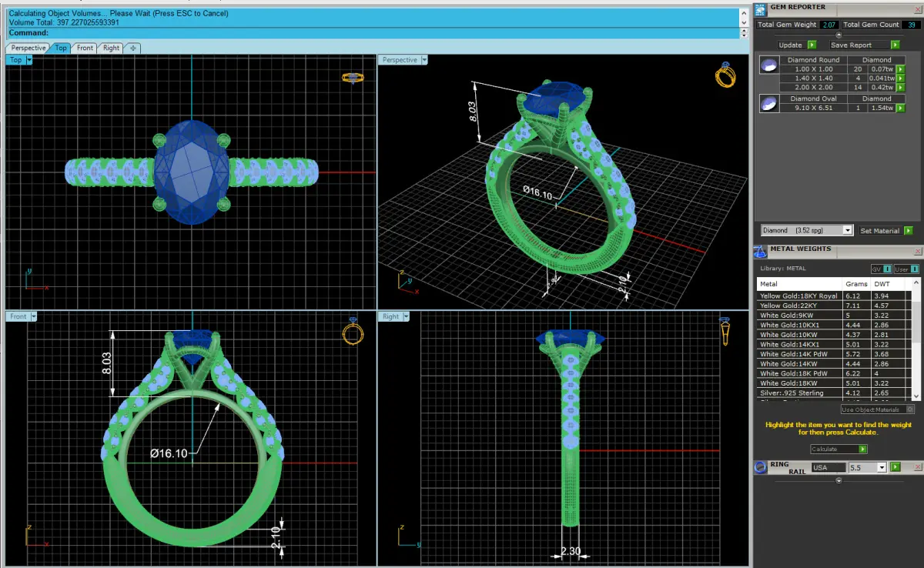Click green arrow for 0.42tw row
This screenshot has width=924, height=568.
pyautogui.click(x=899, y=87)
